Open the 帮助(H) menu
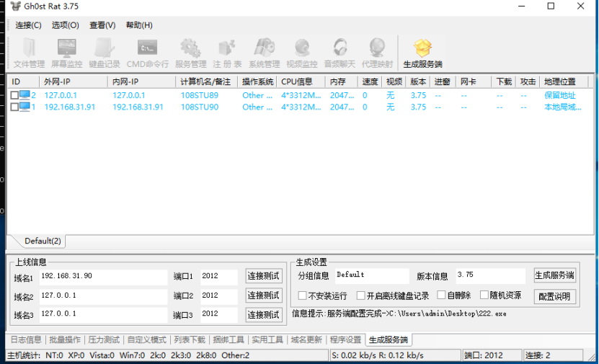Screen dimensions: 599x364 coord(139,25)
